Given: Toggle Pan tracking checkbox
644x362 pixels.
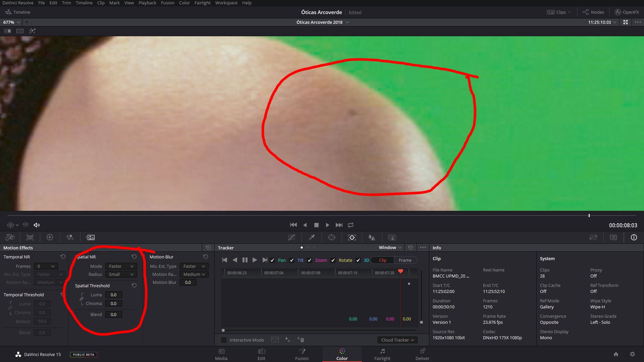Looking at the screenshot, I should point(272,260).
